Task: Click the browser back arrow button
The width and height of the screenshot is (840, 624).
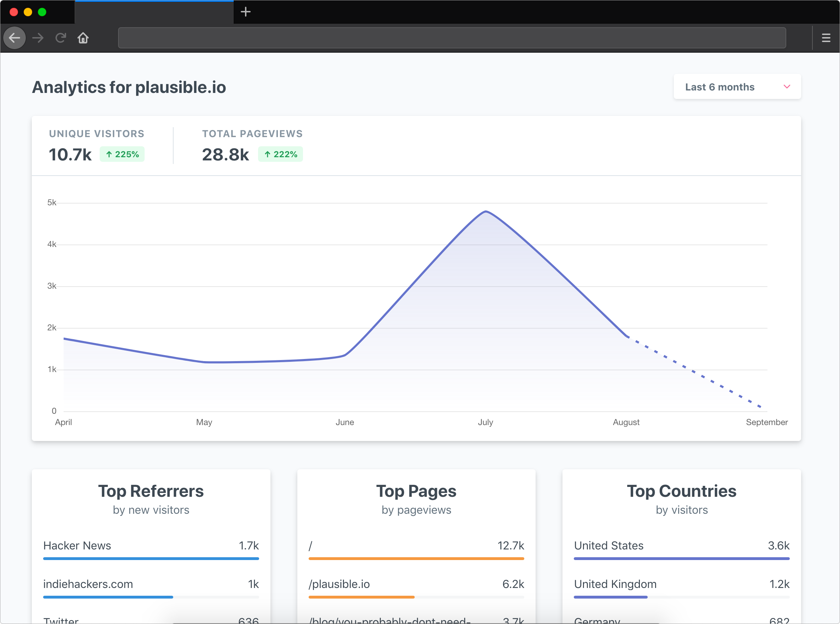Action: [x=14, y=38]
